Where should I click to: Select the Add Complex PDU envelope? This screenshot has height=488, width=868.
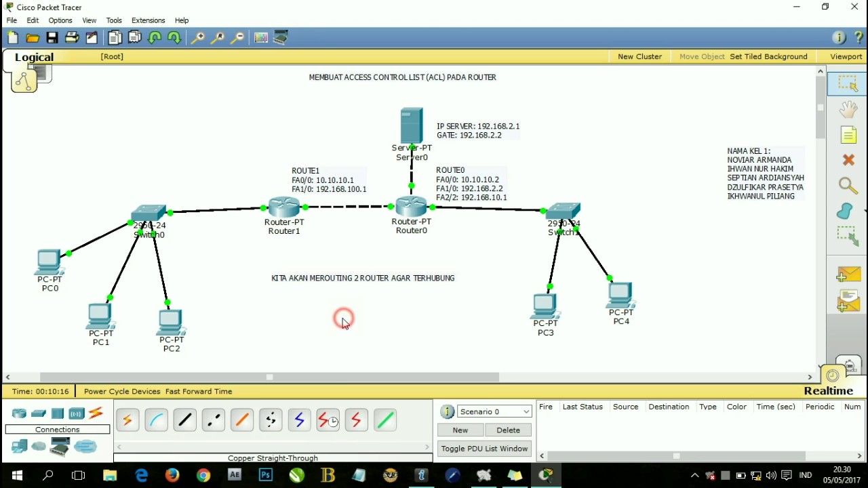(x=848, y=300)
